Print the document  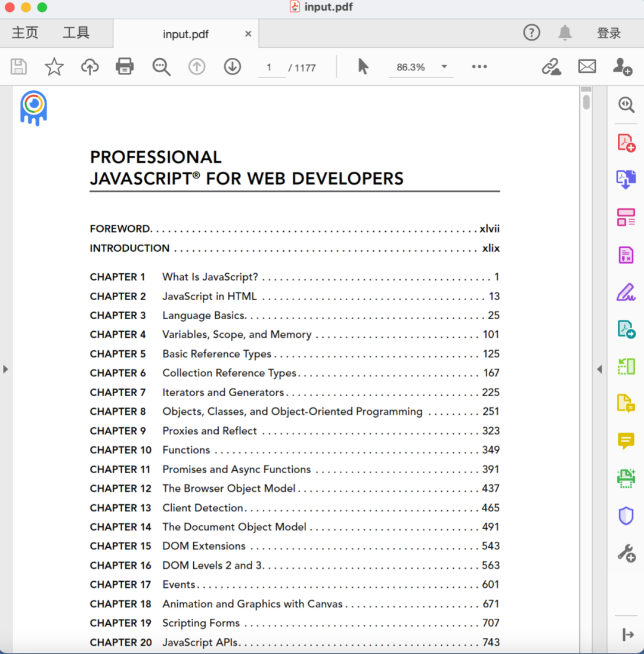pyautogui.click(x=125, y=67)
